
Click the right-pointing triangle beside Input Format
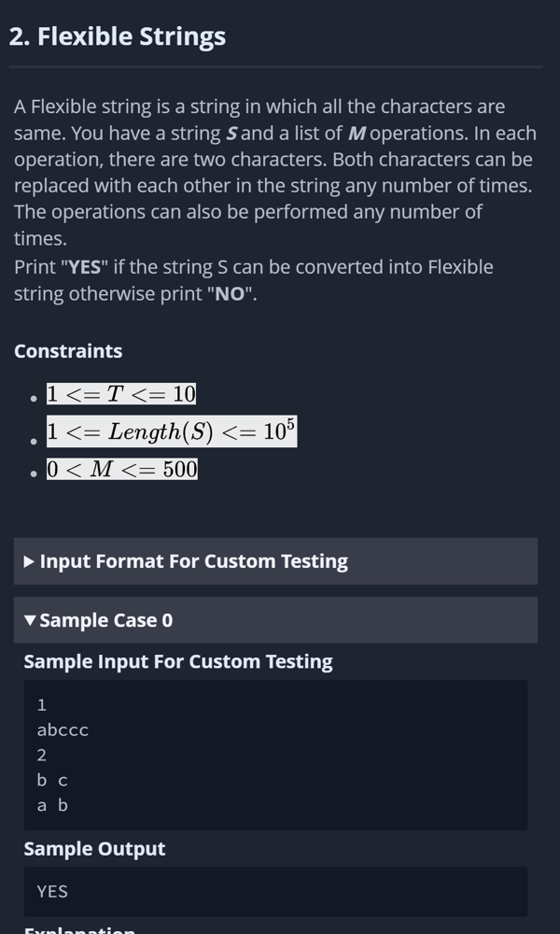click(x=29, y=561)
